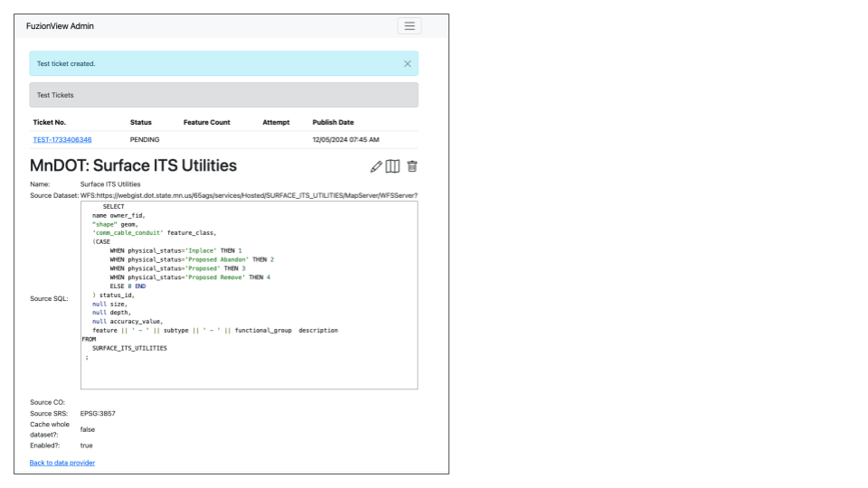This screenshot has width=868, height=488.
Task: Click the 'ELSE 0 END' SQL line
Action: click(x=127, y=286)
